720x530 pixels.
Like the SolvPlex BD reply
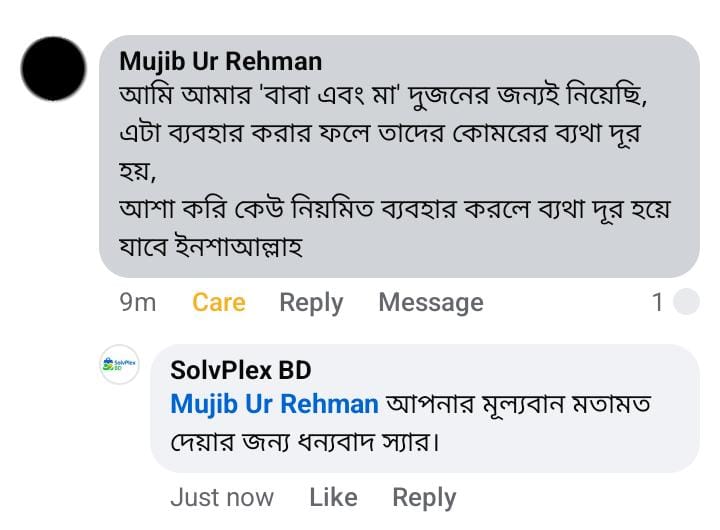(333, 497)
